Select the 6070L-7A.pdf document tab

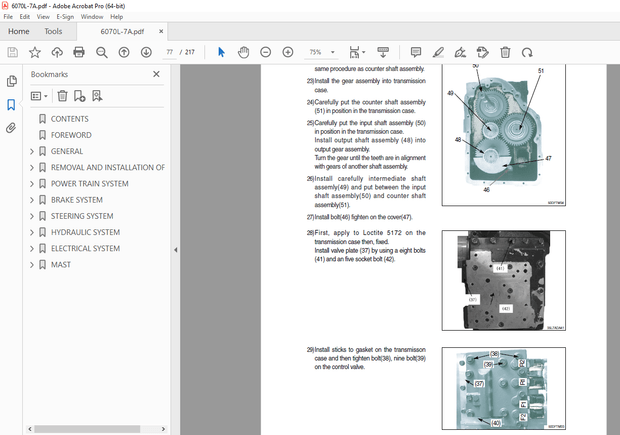click(122, 32)
